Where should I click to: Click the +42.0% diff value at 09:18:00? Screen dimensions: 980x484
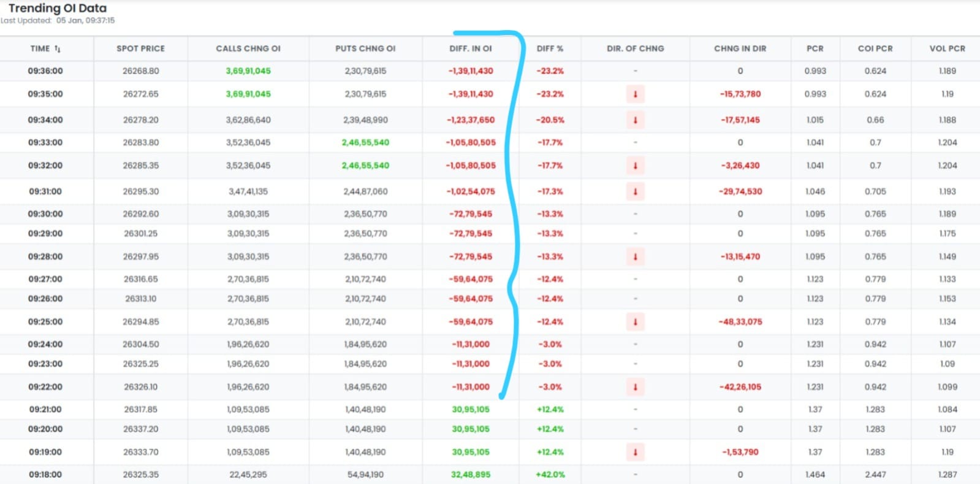[550, 475]
